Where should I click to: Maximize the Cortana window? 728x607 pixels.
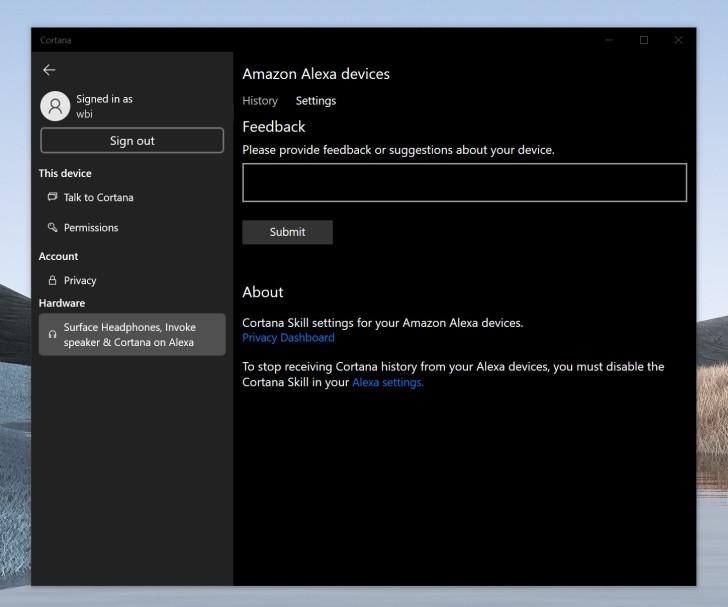644,40
